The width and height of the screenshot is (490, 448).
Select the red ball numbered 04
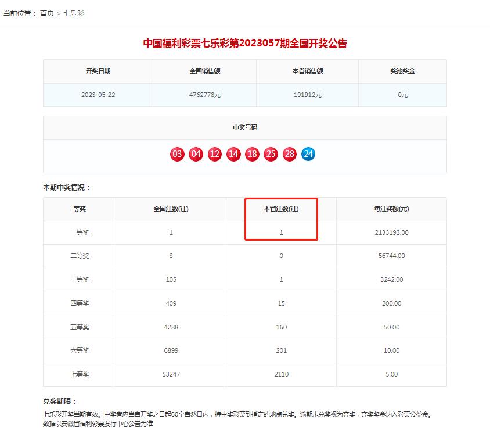pos(196,154)
